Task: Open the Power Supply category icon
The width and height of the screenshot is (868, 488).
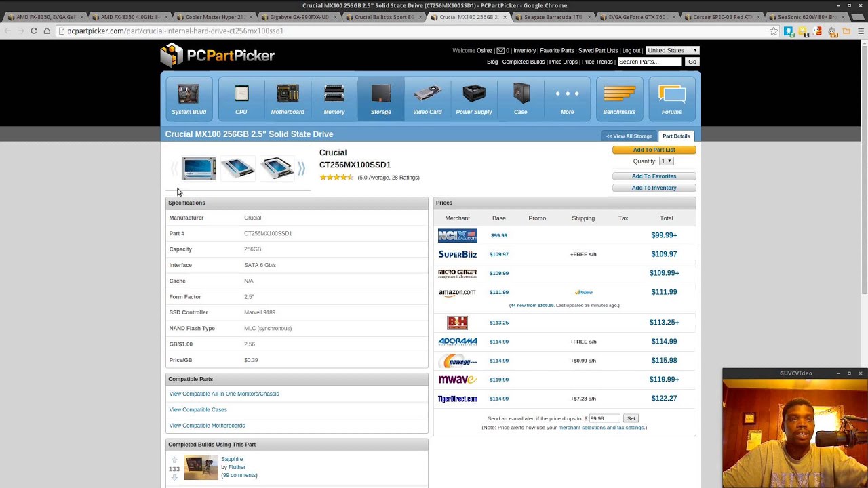Action: pos(474,99)
